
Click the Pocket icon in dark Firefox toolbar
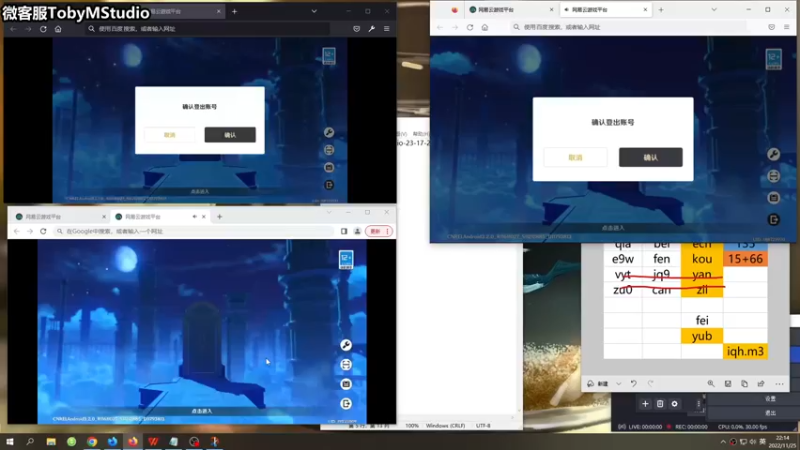[x=357, y=29]
